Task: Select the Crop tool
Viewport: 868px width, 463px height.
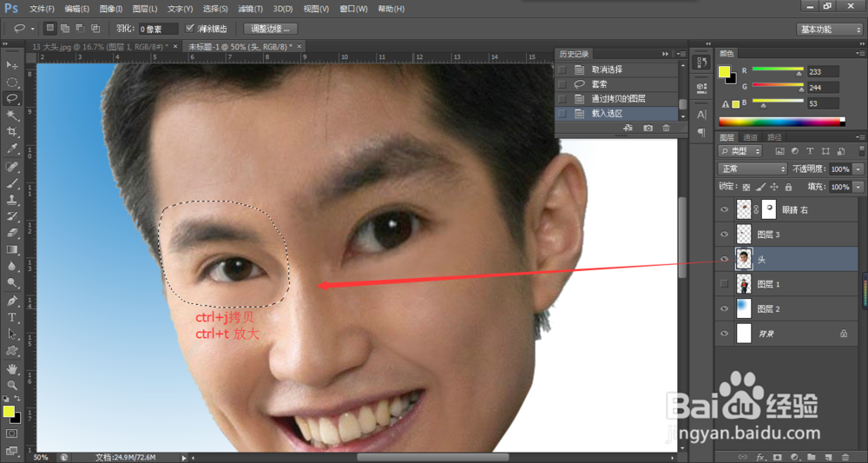Action: [11, 132]
